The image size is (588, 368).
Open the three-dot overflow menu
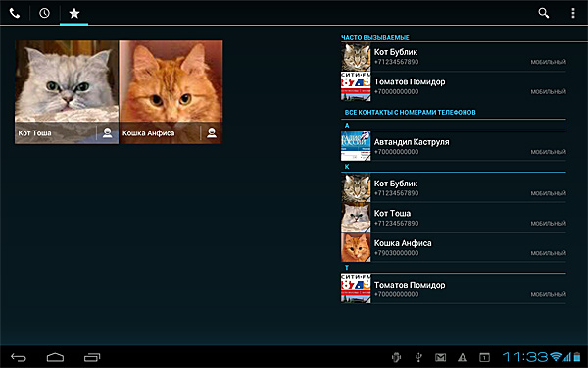click(573, 13)
